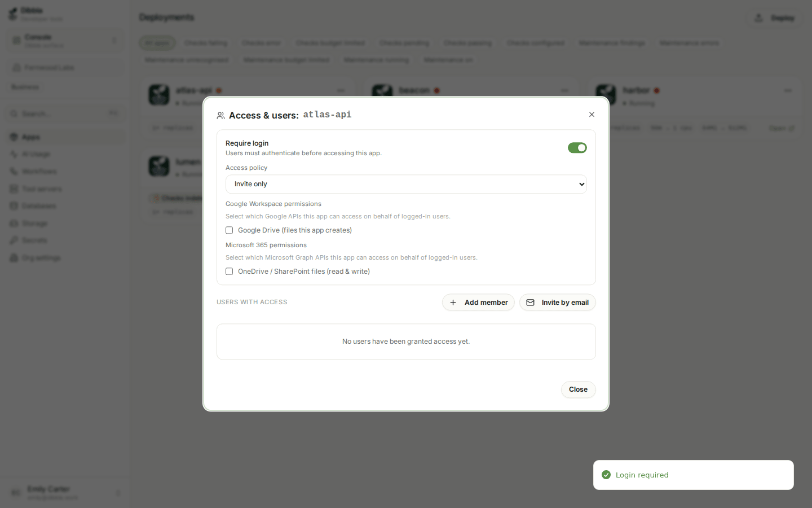Open the beacon card's three-dot menu
The image size is (812, 508).
pyautogui.click(x=564, y=90)
